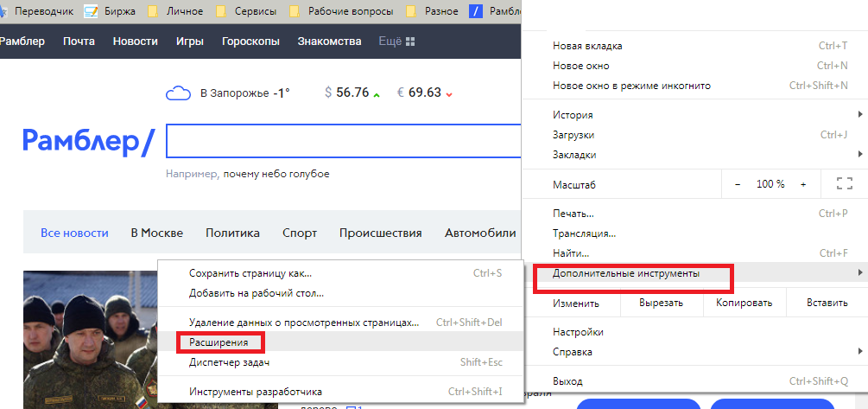Open Расширения from the submenu
Viewport: 868px width, 409px height.
coord(340,342)
